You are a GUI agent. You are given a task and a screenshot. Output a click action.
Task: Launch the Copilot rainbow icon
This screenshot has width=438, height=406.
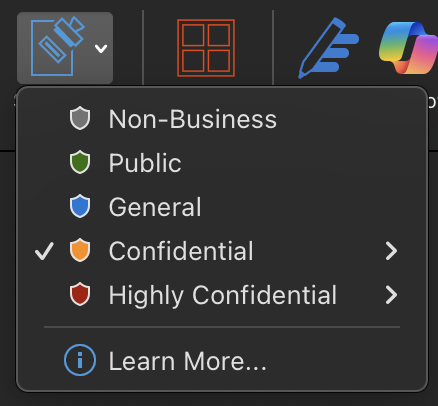click(408, 48)
